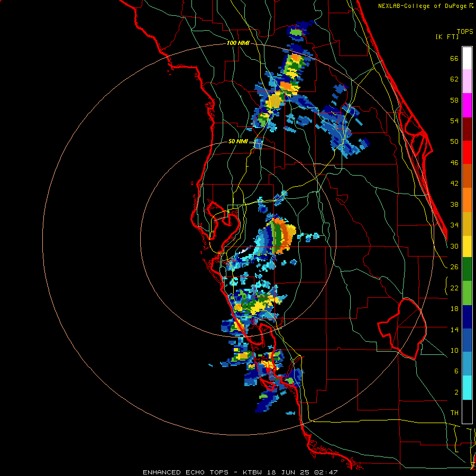Click the TH threshold label

[x=454, y=413]
